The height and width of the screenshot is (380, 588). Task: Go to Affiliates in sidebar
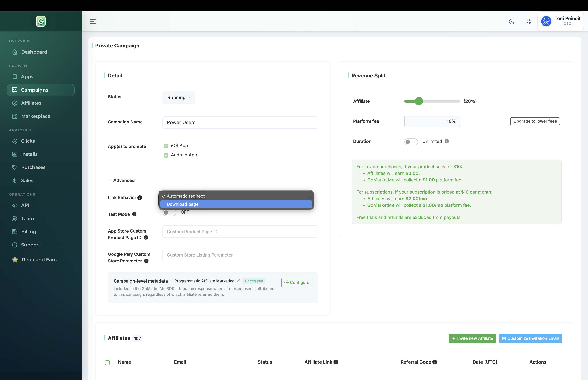pyautogui.click(x=41, y=103)
